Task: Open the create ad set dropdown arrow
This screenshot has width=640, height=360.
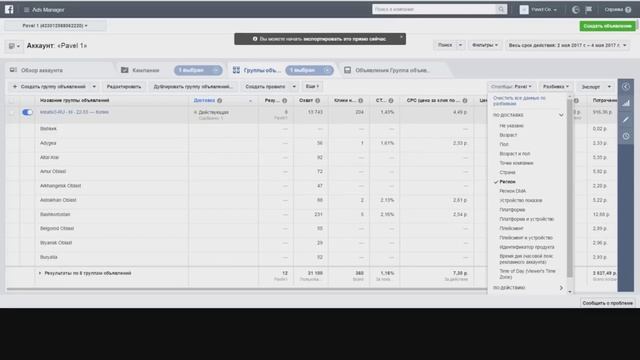Action: (94, 87)
